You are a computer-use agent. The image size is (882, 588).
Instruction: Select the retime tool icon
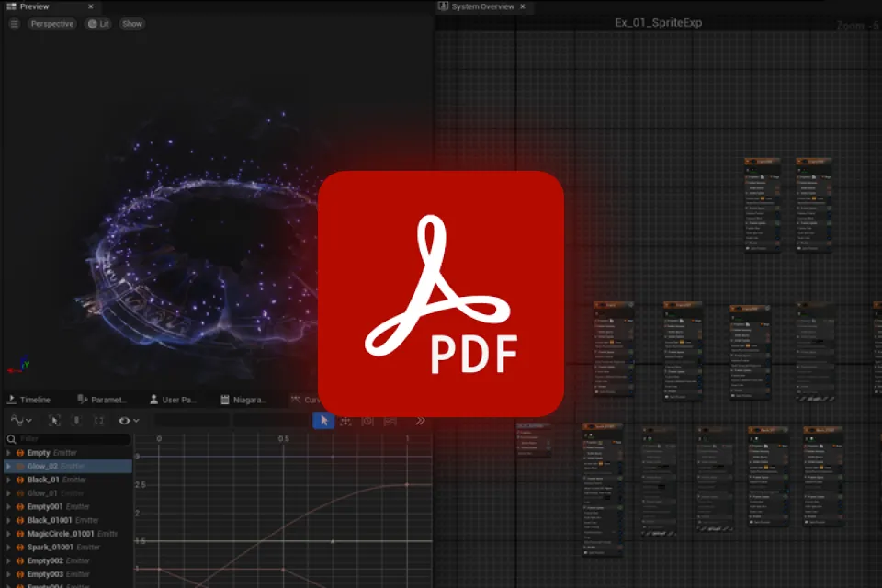point(367,421)
